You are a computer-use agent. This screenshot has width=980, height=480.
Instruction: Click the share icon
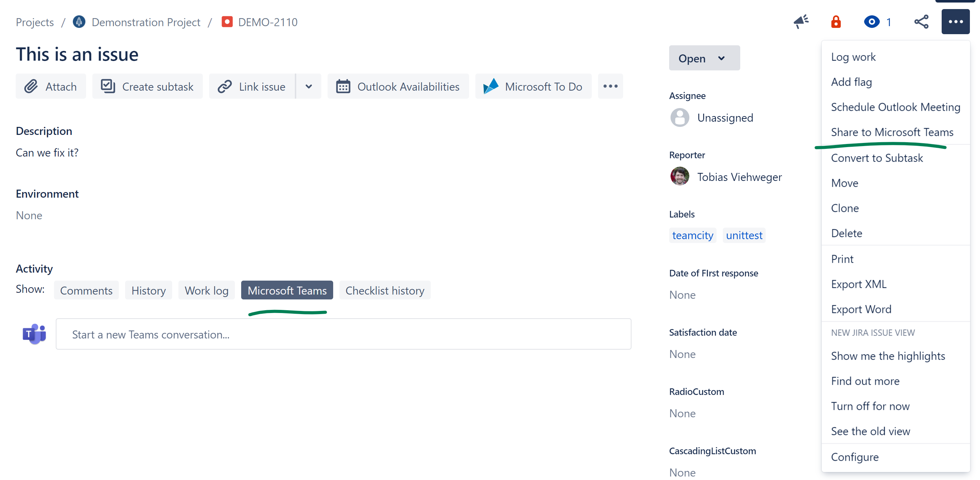coord(921,22)
